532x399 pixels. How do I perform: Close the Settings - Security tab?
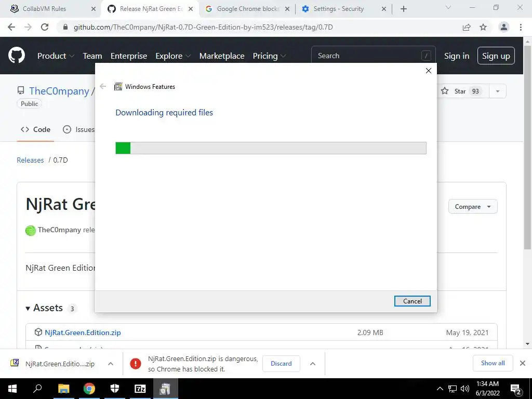tap(384, 9)
